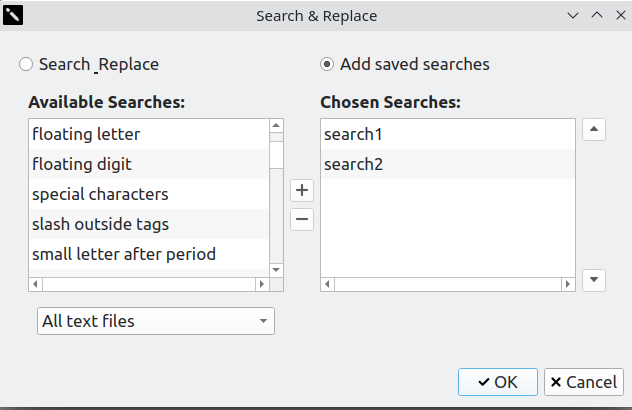Select 'special characters' search entry
Viewport: 632px width, 410px height.
(x=100, y=194)
